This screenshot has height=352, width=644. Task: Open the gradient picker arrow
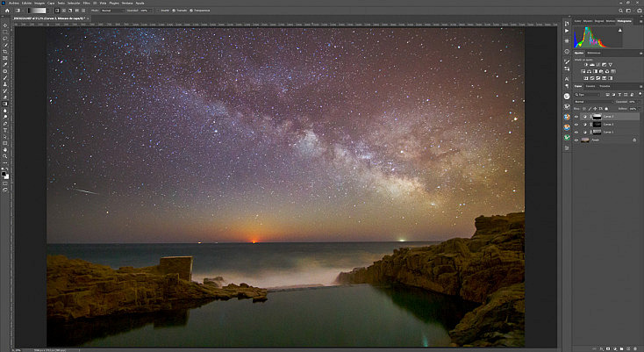48,11
